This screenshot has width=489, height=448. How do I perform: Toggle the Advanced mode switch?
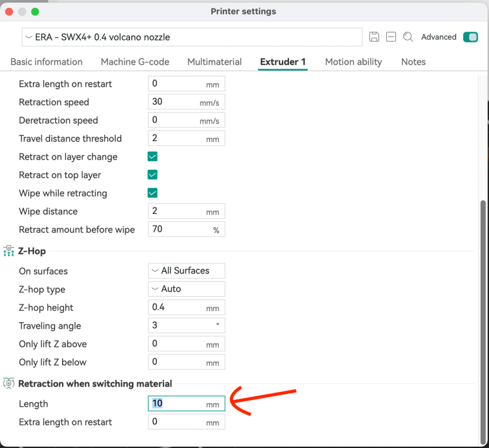point(470,37)
